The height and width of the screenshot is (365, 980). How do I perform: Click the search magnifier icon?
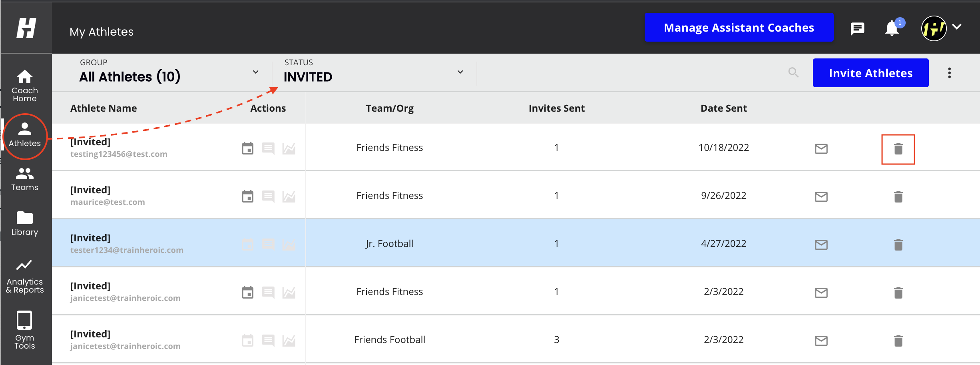pos(793,72)
